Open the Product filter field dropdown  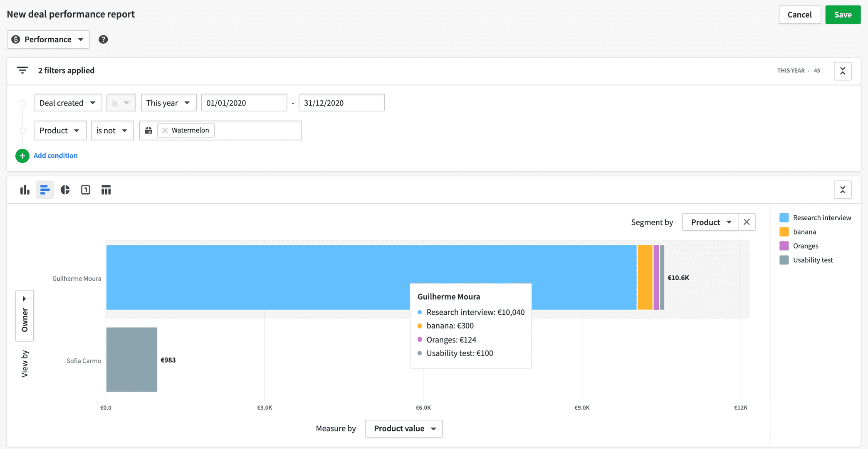pyautogui.click(x=60, y=131)
